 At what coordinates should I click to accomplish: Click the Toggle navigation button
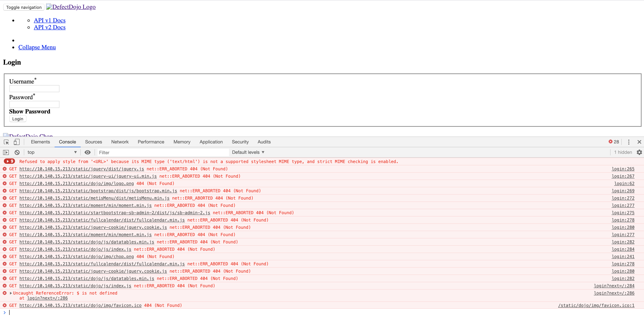23,7
